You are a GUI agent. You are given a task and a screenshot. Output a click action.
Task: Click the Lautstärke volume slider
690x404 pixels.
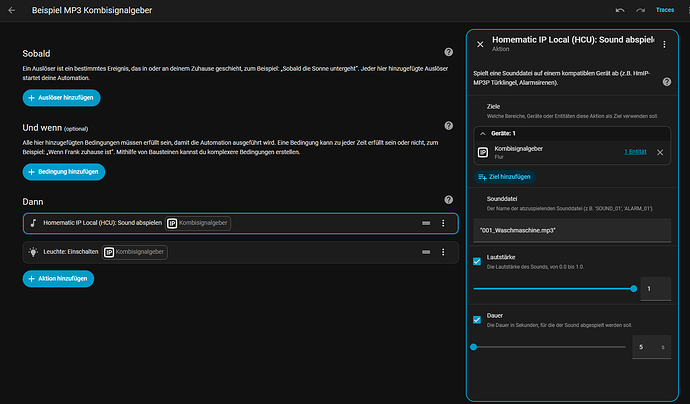pos(554,289)
